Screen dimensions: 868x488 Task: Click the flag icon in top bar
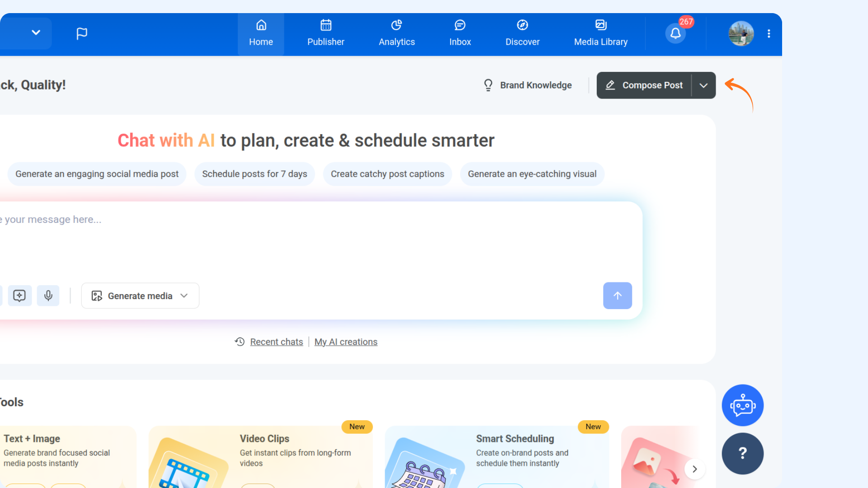pos(82,33)
